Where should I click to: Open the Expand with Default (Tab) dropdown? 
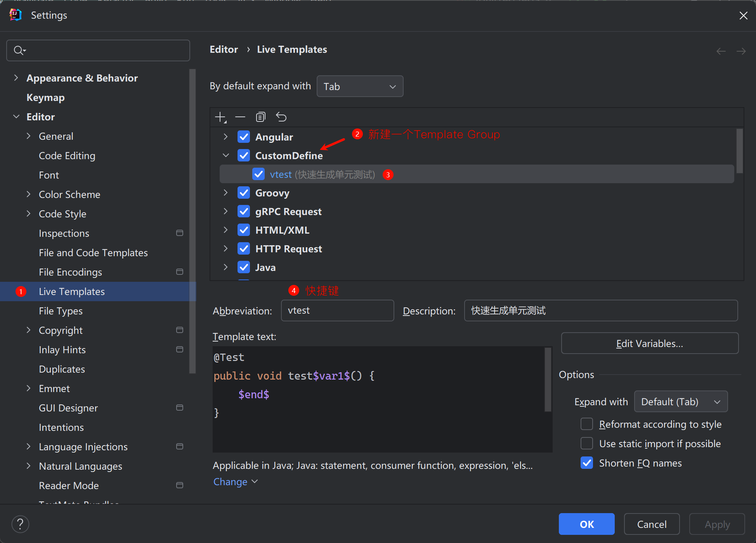click(681, 401)
